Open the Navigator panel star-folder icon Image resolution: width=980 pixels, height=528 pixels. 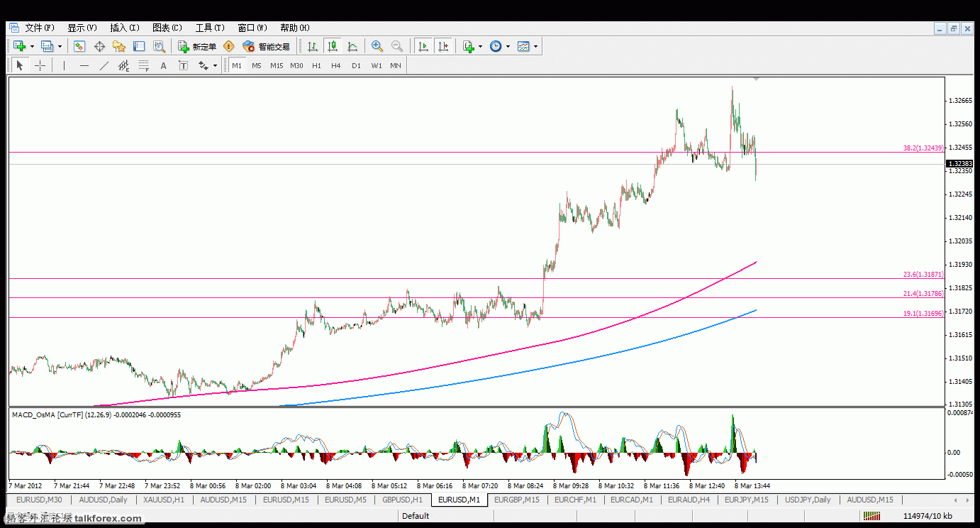119,46
